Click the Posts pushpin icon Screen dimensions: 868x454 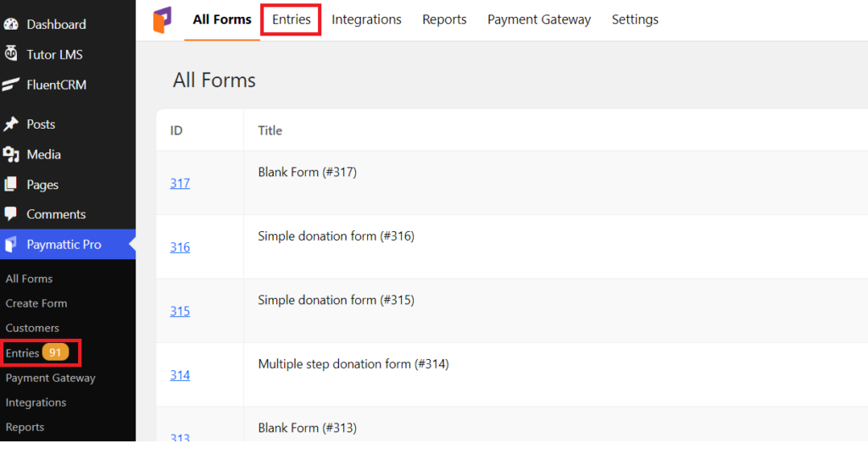coord(11,124)
